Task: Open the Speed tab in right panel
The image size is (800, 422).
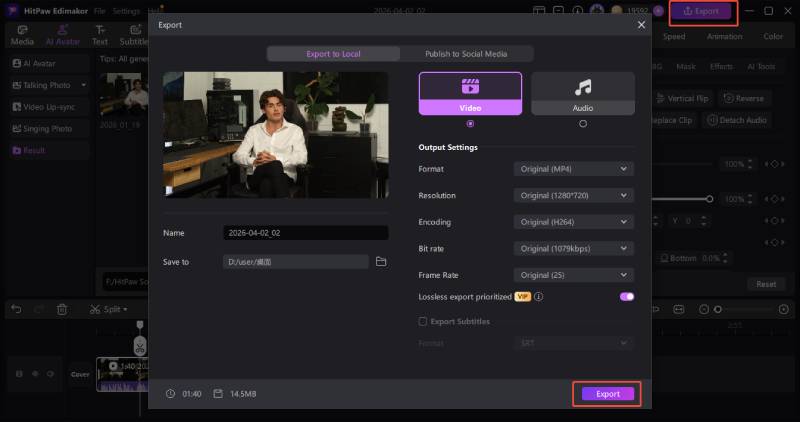Action: 674,36
